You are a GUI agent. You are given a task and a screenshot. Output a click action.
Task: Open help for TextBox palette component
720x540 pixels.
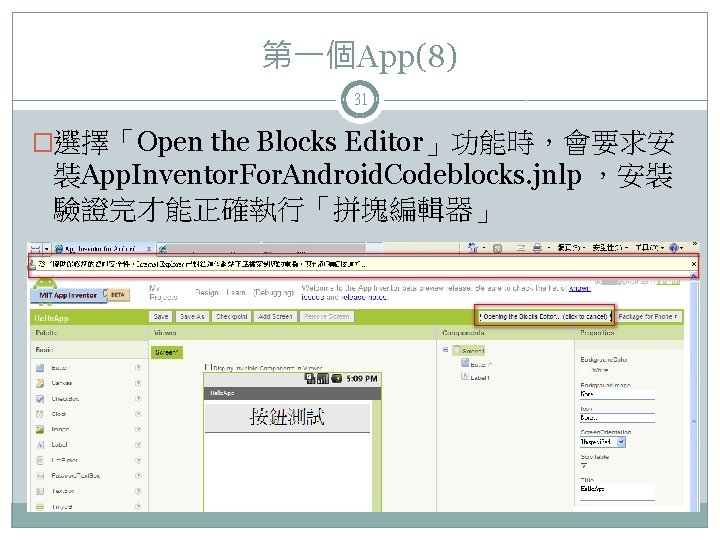pos(138,491)
